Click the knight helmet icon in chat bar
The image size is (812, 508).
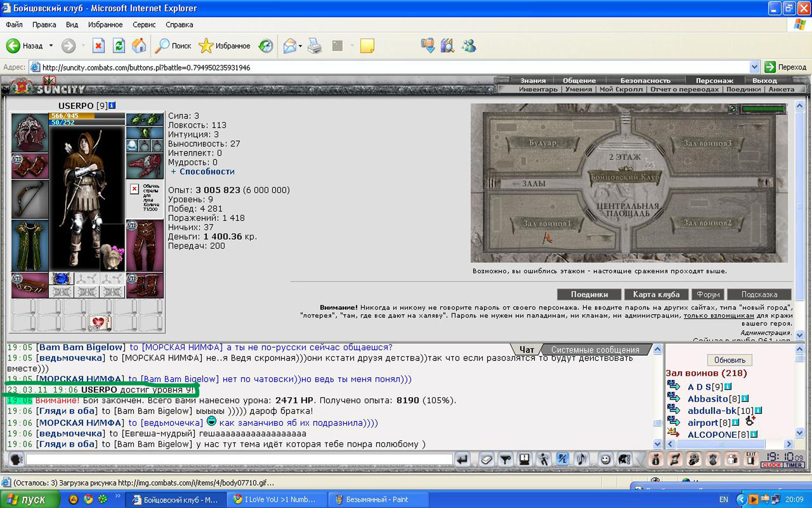coord(624,459)
